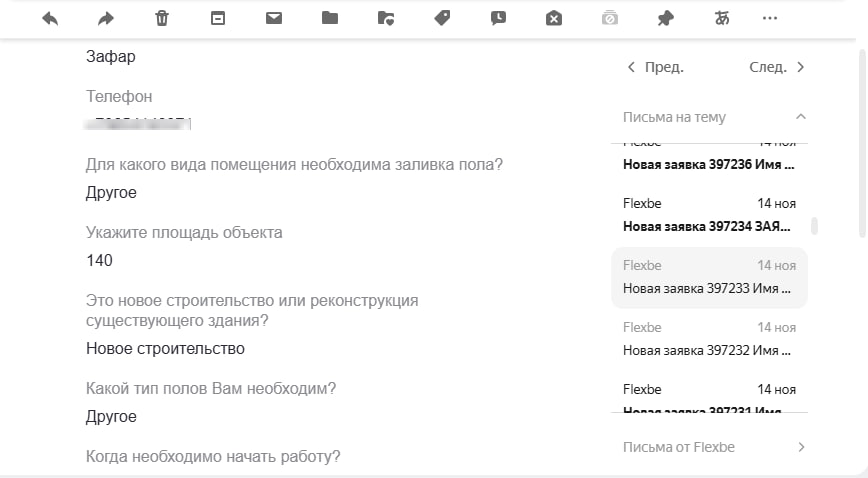
Task: Click the thread list scrollbar thumb
Action: pyautogui.click(x=814, y=226)
